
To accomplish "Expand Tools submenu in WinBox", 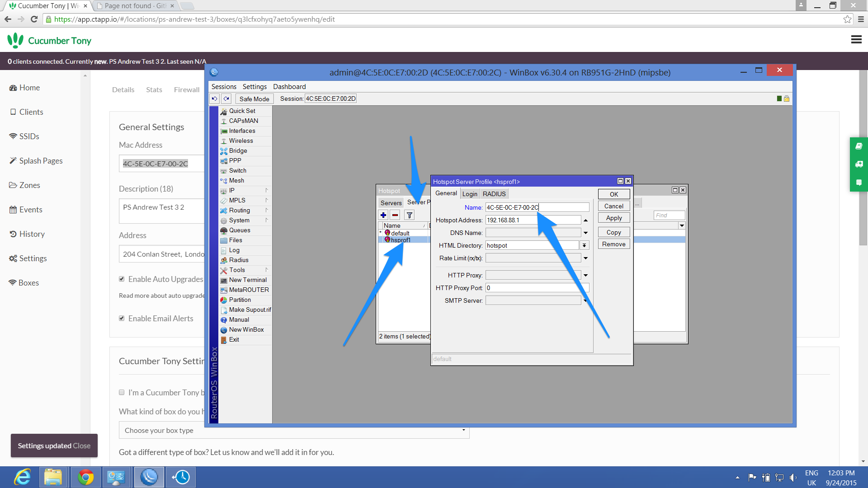I will pos(267,270).
